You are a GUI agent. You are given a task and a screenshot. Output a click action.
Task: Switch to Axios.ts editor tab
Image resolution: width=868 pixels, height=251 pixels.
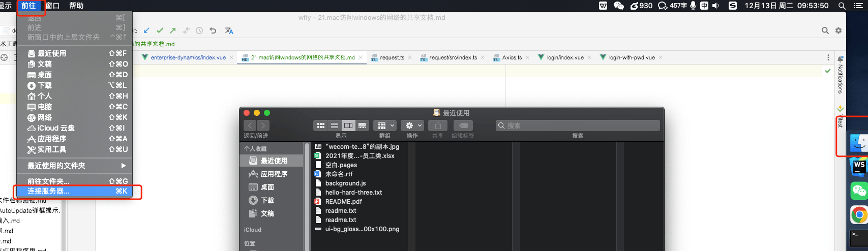coord(512,57)
